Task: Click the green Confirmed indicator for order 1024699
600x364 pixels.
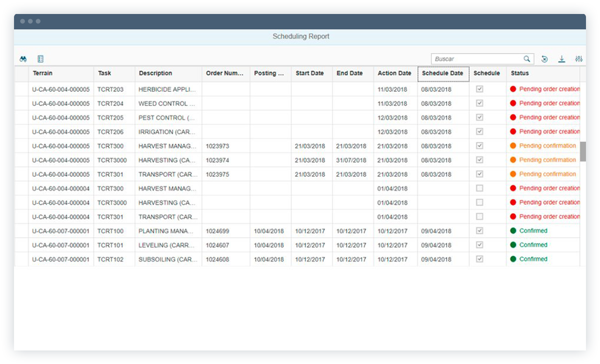Action: click(513, 231)
